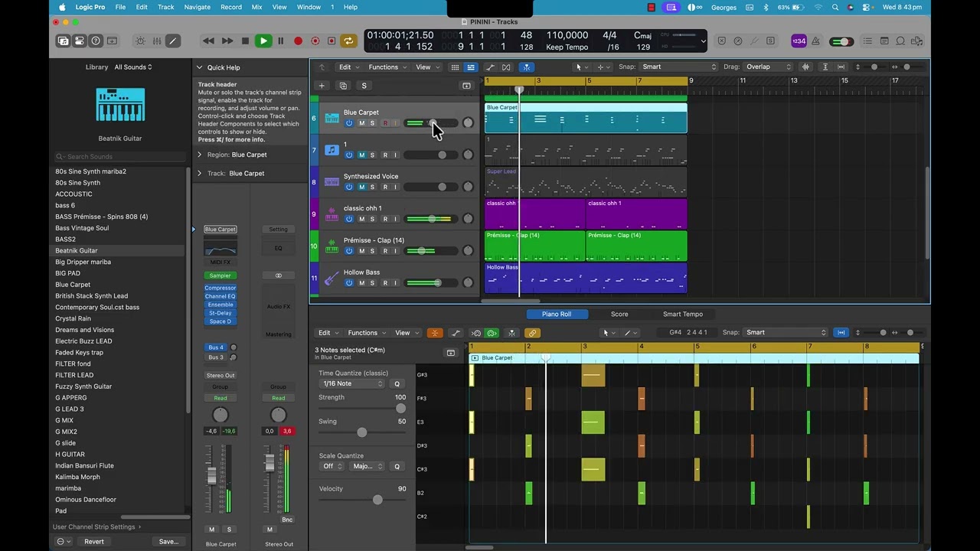Toggle the Editors pencil button in control bar
The width and height of the screenshot is (980, 551).
[x=172, y=41]
